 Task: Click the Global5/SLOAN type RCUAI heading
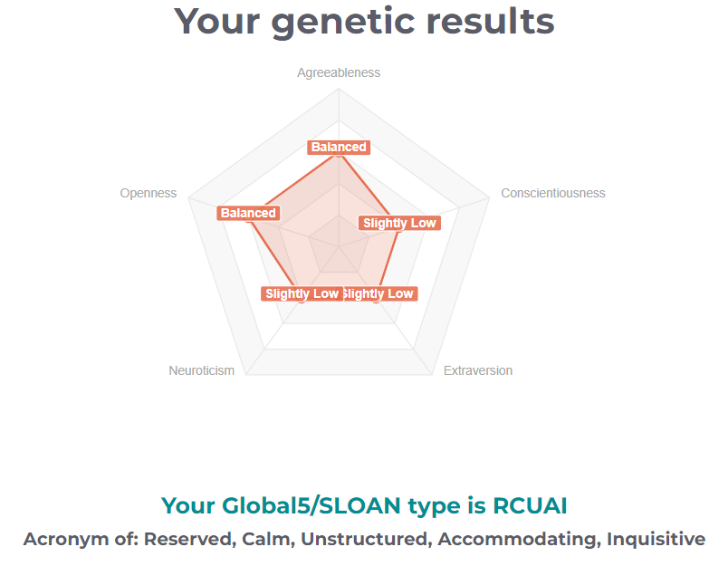point(364,505)
